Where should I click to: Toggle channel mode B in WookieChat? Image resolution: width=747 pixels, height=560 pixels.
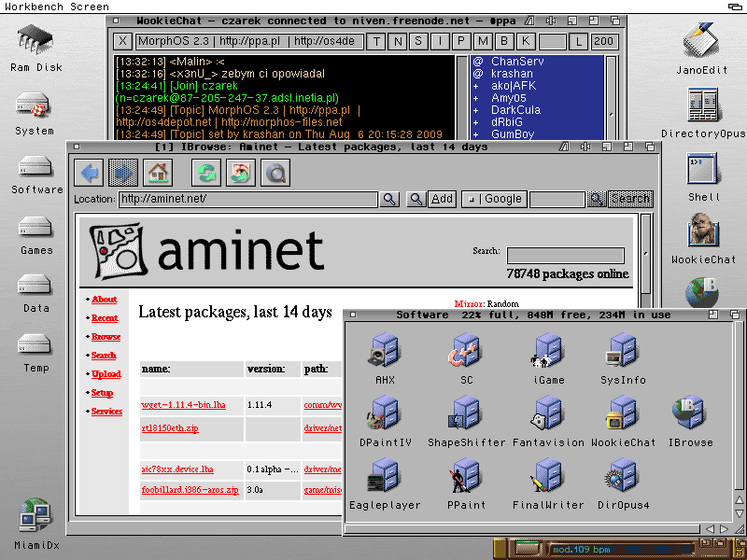(x=504, y=41)
